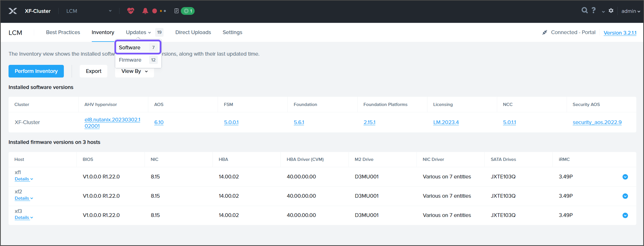Click the Perform Inventory button

[36, 71]
